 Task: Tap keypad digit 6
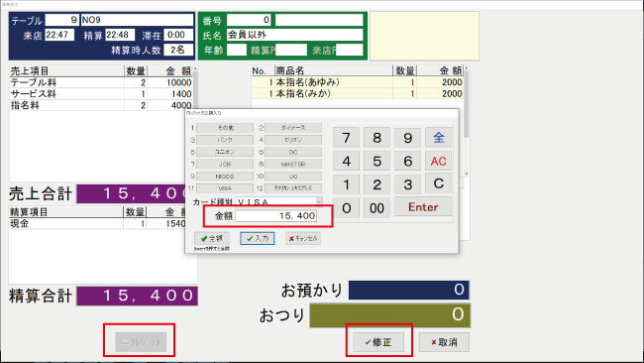click(x=407, y=161)
